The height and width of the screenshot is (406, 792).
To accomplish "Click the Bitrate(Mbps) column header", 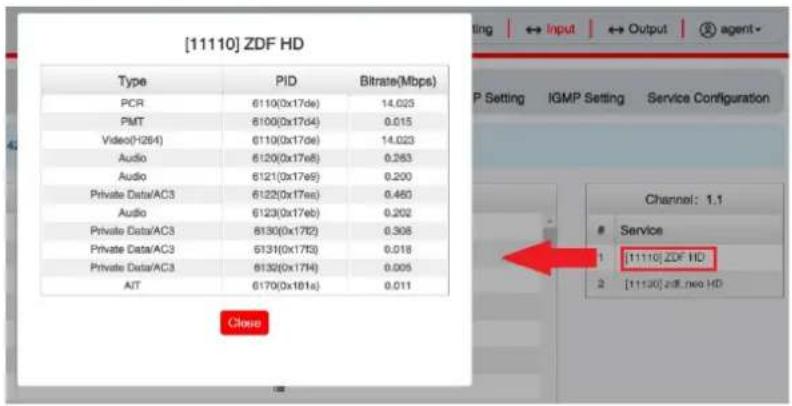I will [398, 81].
